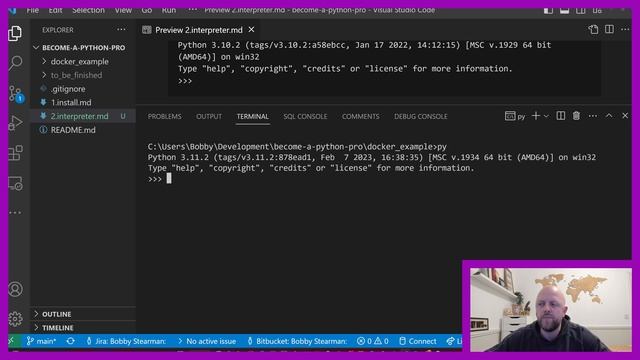
Task: Click Bitbucket: Bobby Stearman status item
Action: (x=297, y=341)
